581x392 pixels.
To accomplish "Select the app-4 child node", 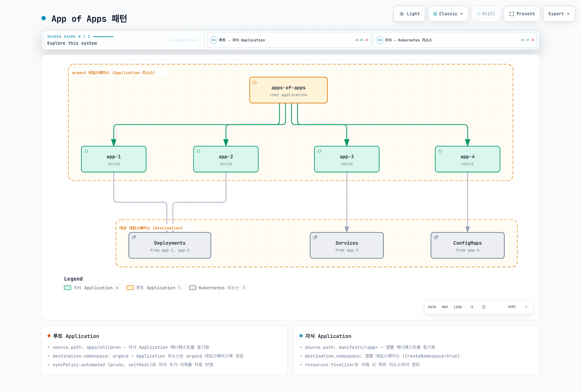I will (x=468, y=159).
